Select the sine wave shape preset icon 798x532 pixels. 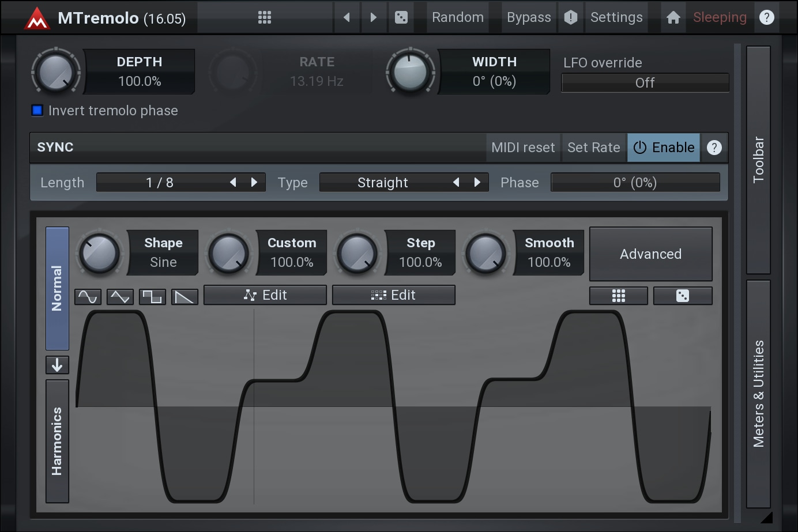click(x=88, y=297)
